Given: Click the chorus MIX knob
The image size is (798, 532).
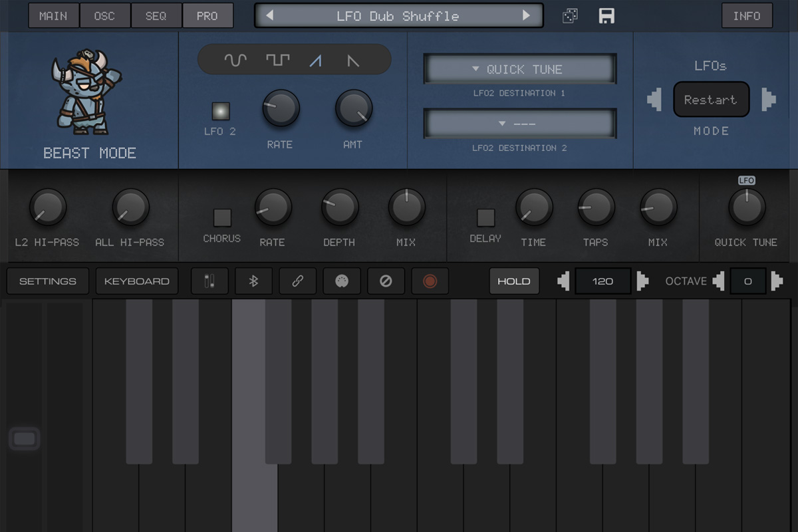Looking at the screenshot, I should (406, 207).
